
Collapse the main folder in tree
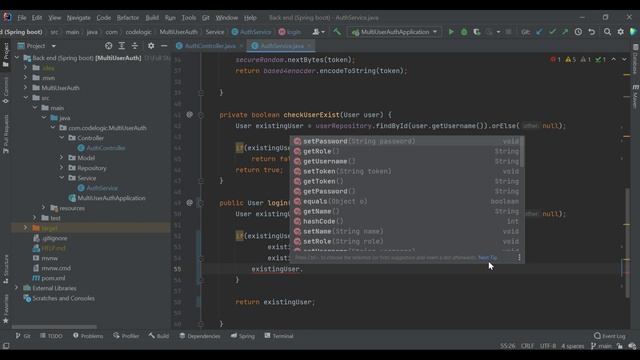tap(35, 108)
